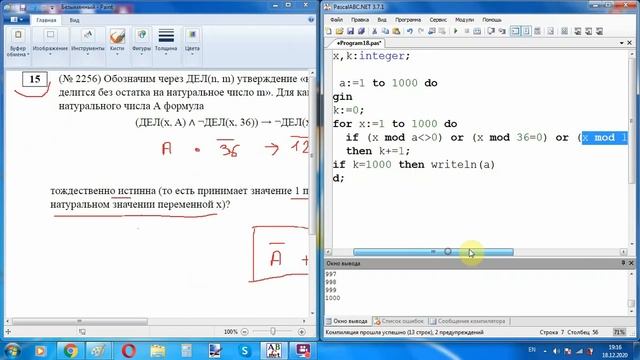Click output line 1000 in the output window
The image size is (640, 360).
333,298
